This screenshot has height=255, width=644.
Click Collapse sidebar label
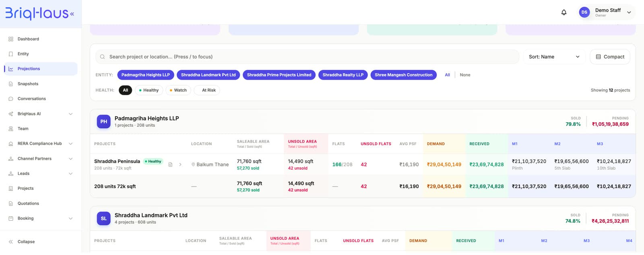coord(26,242)
